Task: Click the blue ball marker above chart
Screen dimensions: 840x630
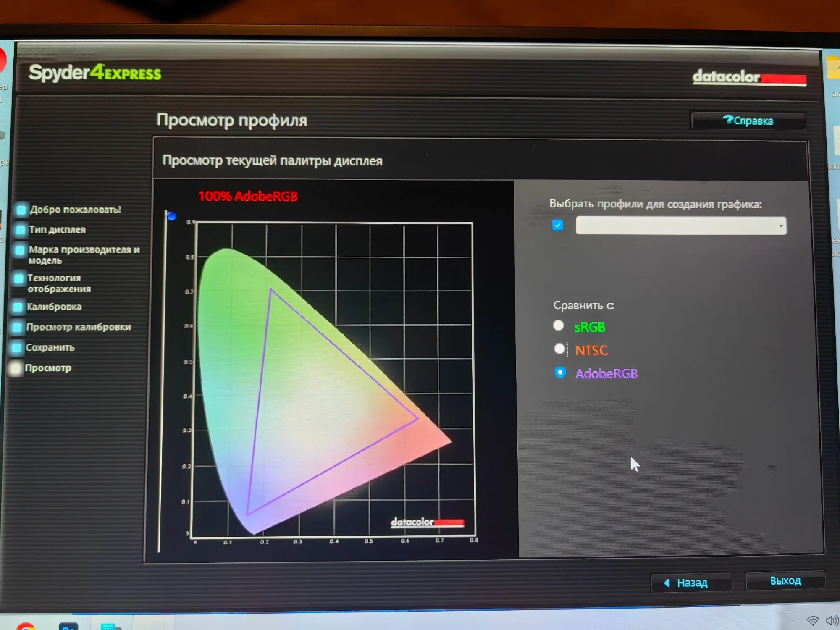Action: [171, 216]
